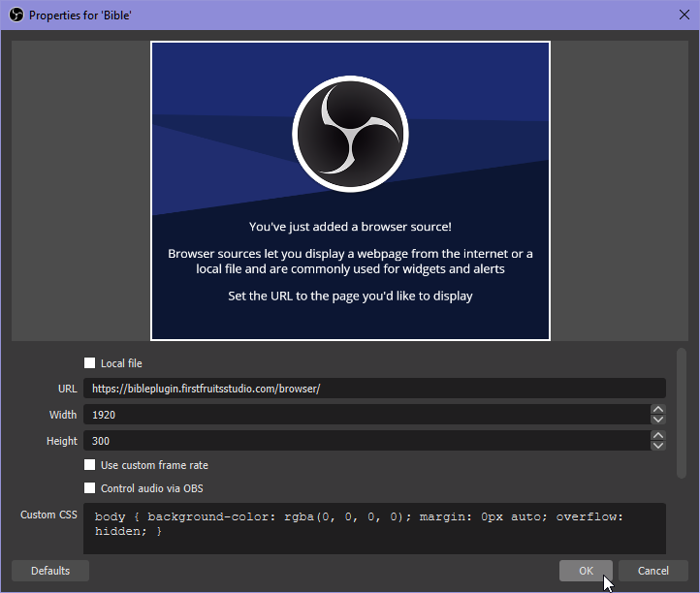Click inside the Custom CSS text box
Image resolution: width=700 pixels, height=593 pixels.
click(x=373, y=528)
